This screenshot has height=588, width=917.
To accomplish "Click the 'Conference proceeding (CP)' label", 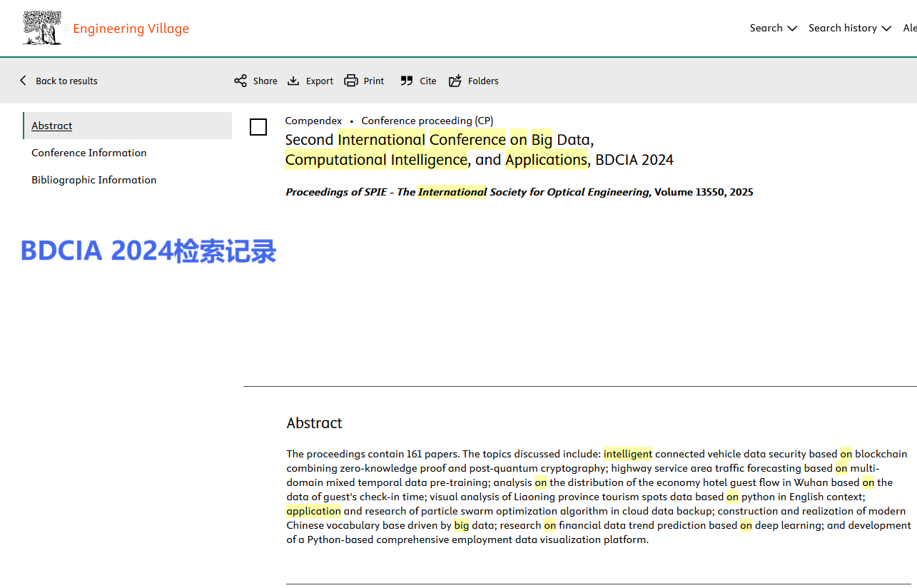I will coord(427,121).
